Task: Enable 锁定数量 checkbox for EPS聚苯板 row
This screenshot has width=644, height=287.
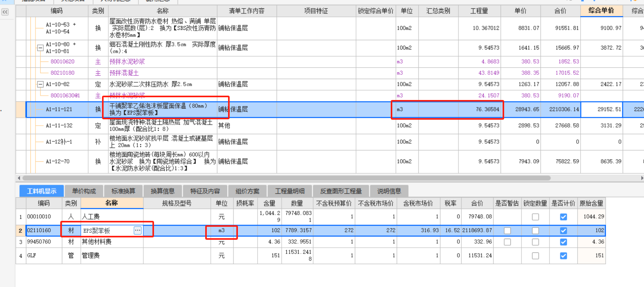Action: (535, 231)
